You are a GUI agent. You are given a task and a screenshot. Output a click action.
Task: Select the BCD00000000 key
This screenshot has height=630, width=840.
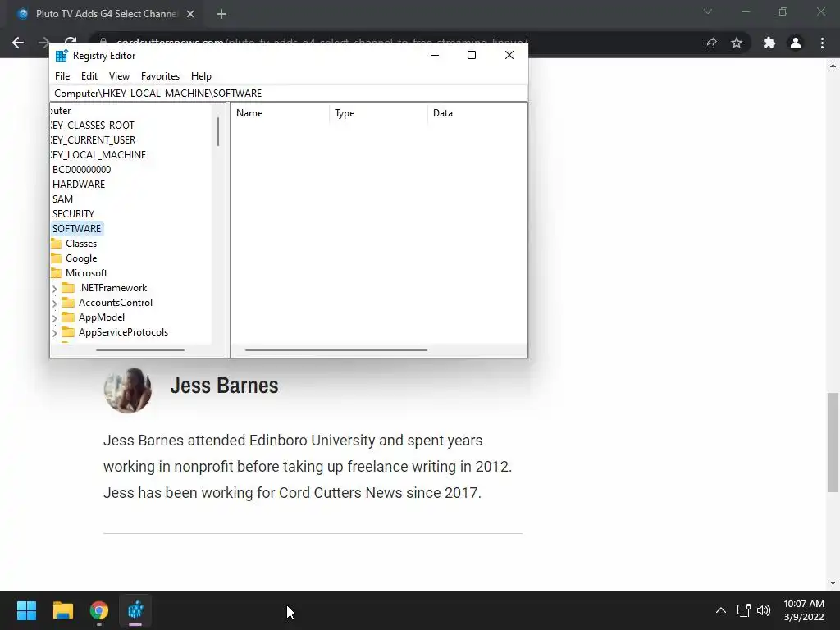[81, 169]
